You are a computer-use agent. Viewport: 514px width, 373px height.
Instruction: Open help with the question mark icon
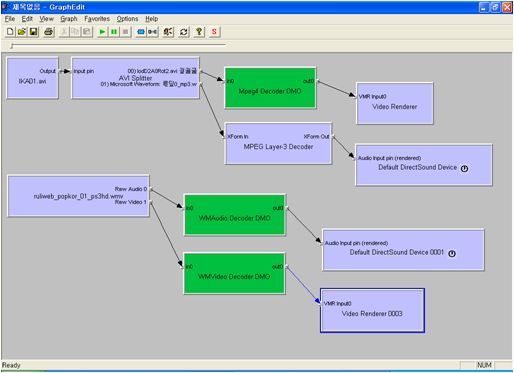(x=199, y=32)
